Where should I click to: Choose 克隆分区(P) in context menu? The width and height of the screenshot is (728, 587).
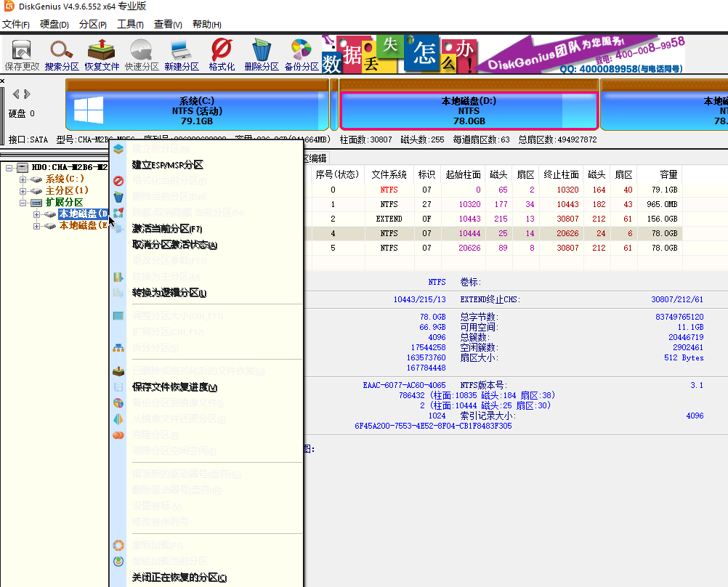(155, 435)
